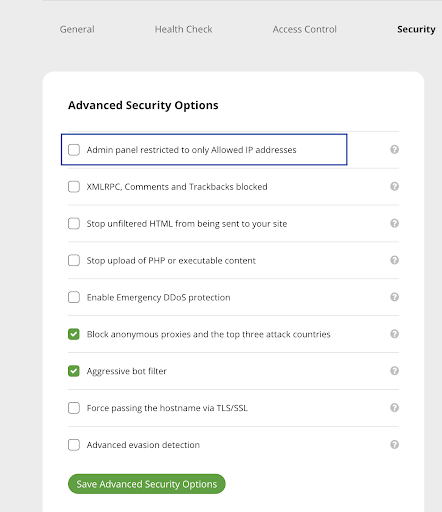Click help icon beside XMLRPC blocking option
Viewport: 442px width, 512px height.
click(x=394, y=186)
